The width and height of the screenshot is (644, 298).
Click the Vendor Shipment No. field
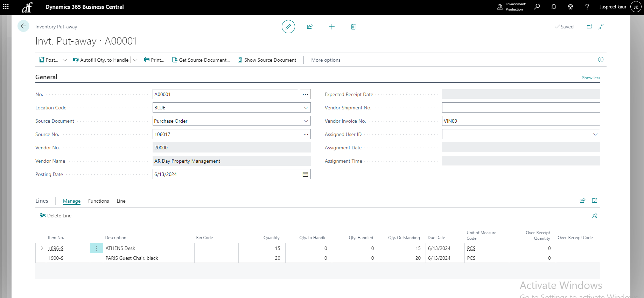pyautogui.click(x=520, y=108)
